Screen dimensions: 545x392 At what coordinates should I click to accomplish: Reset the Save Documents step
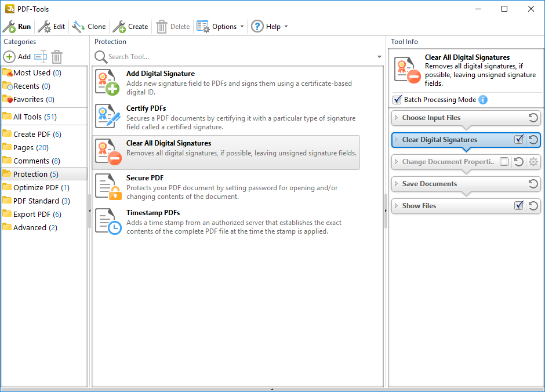(533, 184)
